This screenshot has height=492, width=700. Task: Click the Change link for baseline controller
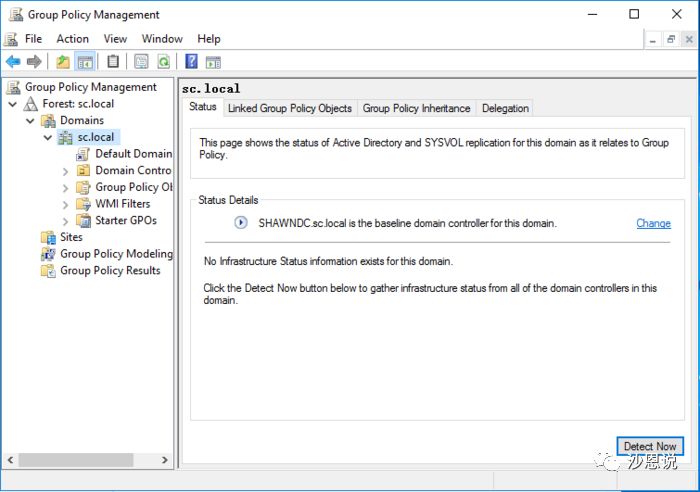coord(653,223)
